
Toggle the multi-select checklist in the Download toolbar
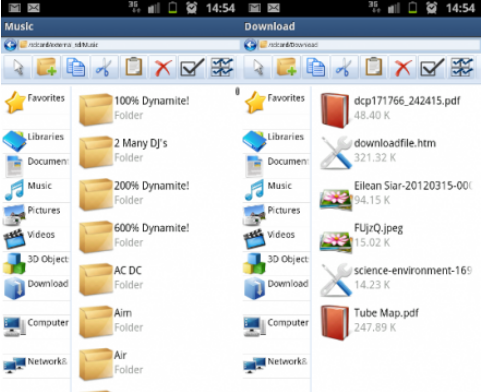(x=462, y=67)
